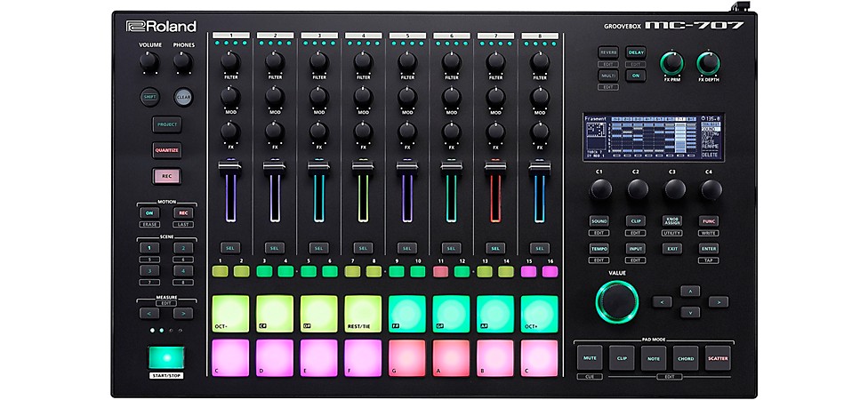This screenshot has width=868, height=400.
Task: Click the track 8 FX knob
Action: [539, 132]
